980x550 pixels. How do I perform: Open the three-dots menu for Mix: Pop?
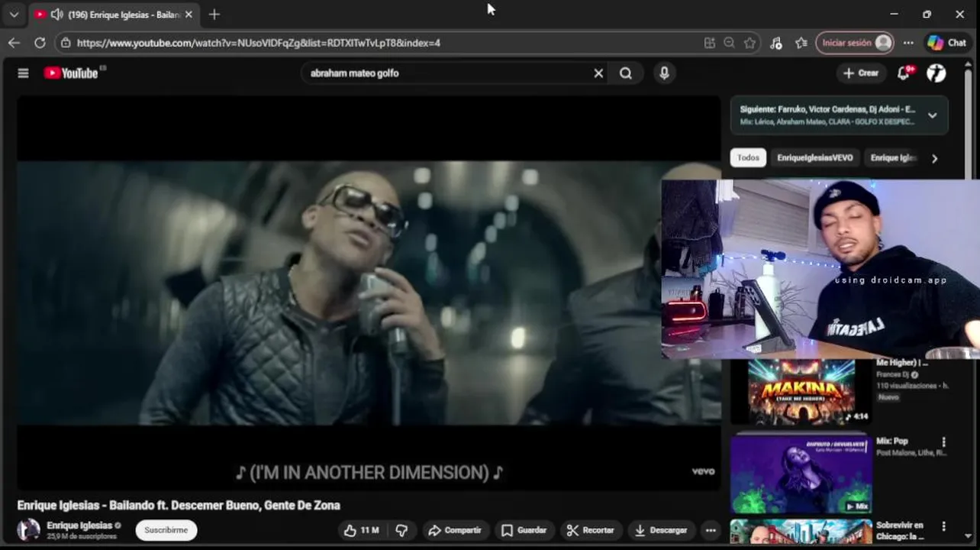point(944,442)
